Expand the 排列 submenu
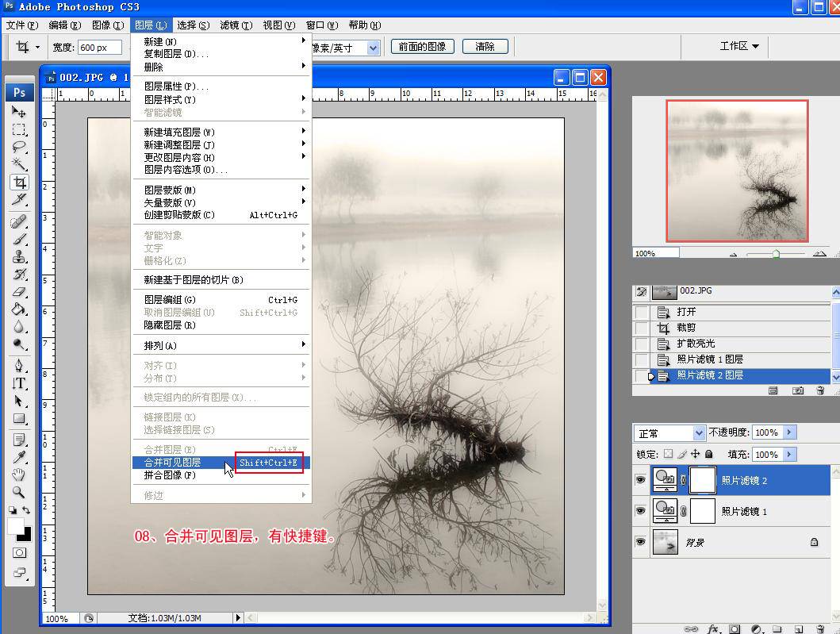This screenshot has height=634, width=840. tap(221, 346)
